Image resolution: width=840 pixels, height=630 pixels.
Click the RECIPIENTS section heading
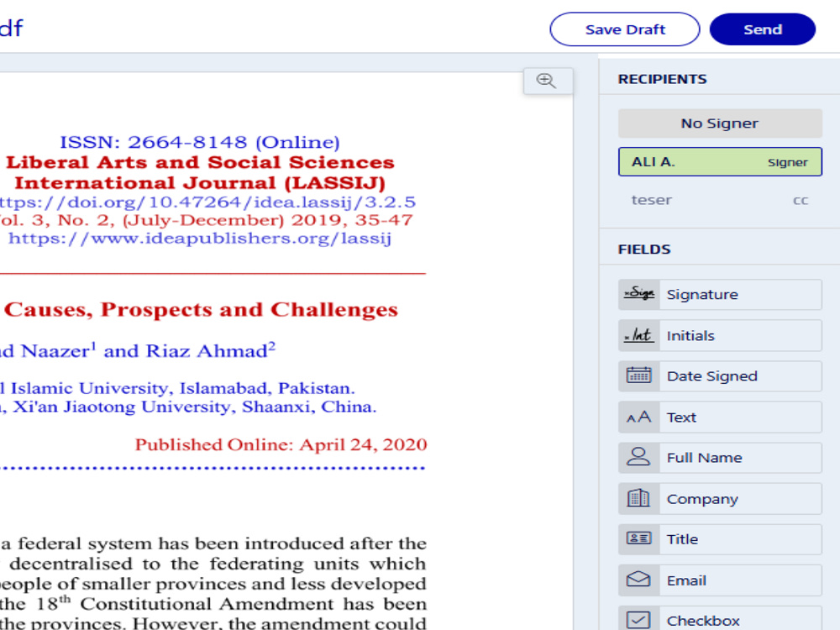662,79
